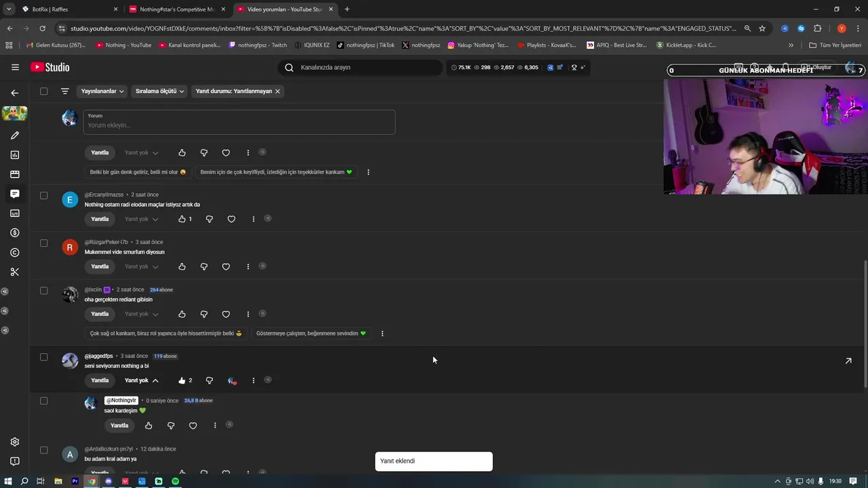
Task: Open Studio Settings gear in the sidebar
Action: [x=15, y=442]
